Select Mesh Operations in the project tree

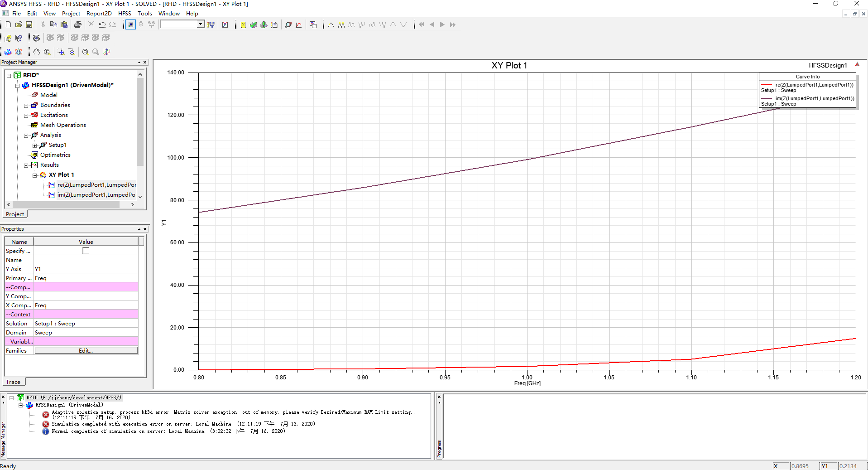(x=63, y=125)
